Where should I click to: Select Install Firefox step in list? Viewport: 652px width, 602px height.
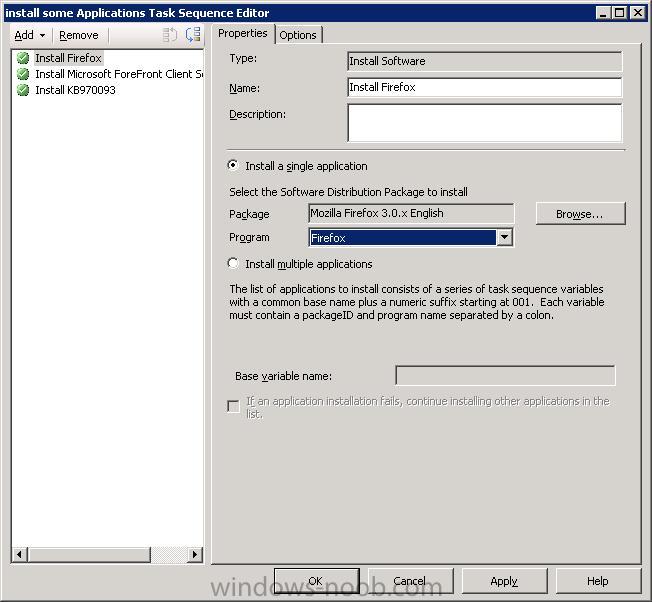[x=68, y=58]
